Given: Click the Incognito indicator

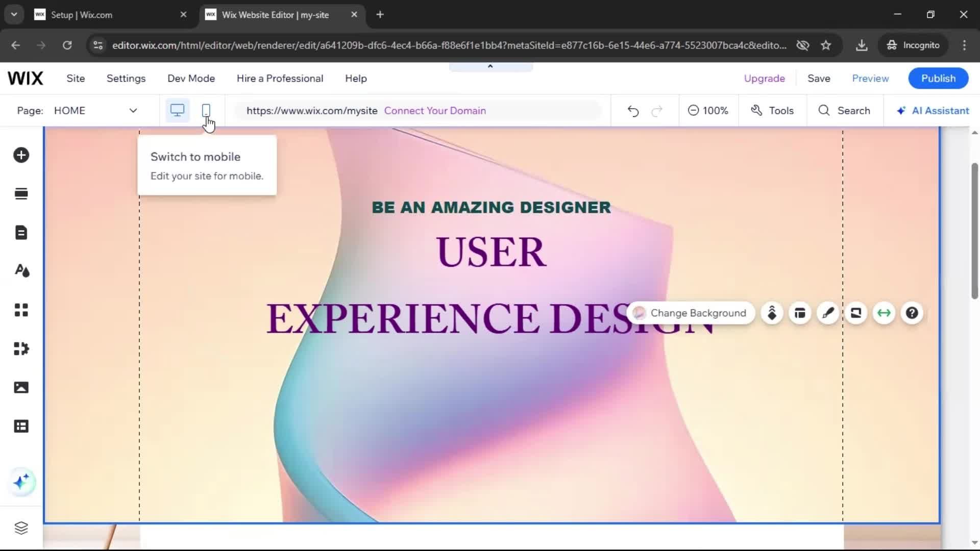Looking at the screenshot, I should coord(913,45).
